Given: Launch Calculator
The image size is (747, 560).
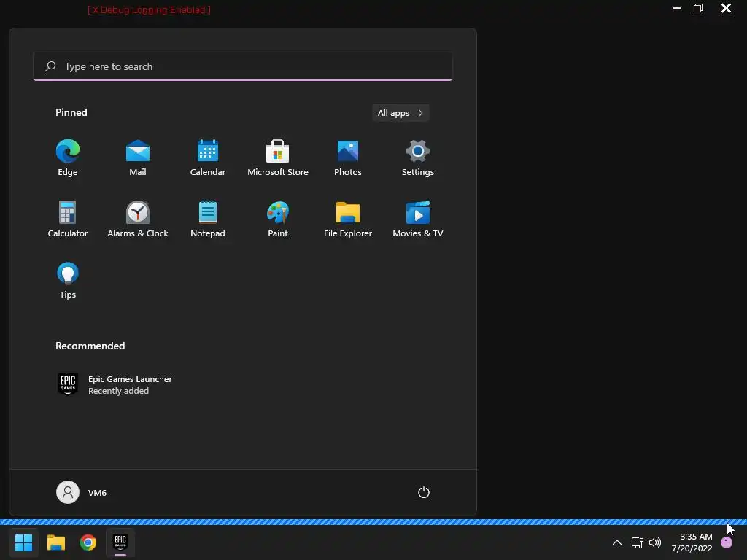Looking at the screenshot, I should tap(68, 219).
